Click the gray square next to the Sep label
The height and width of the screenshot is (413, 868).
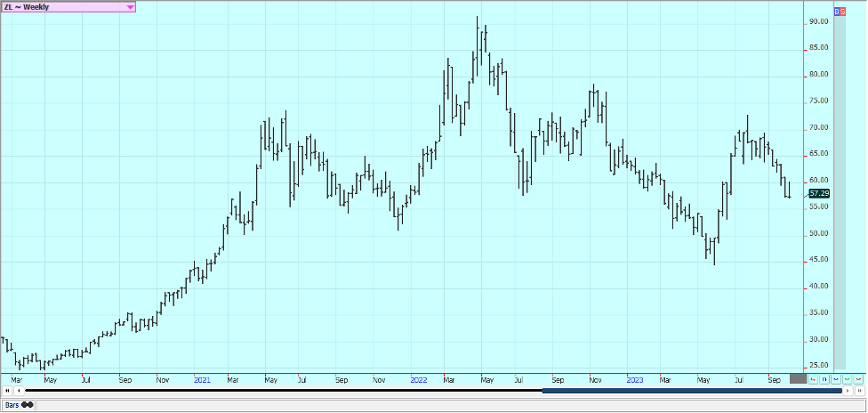click(x=799, y=378)
